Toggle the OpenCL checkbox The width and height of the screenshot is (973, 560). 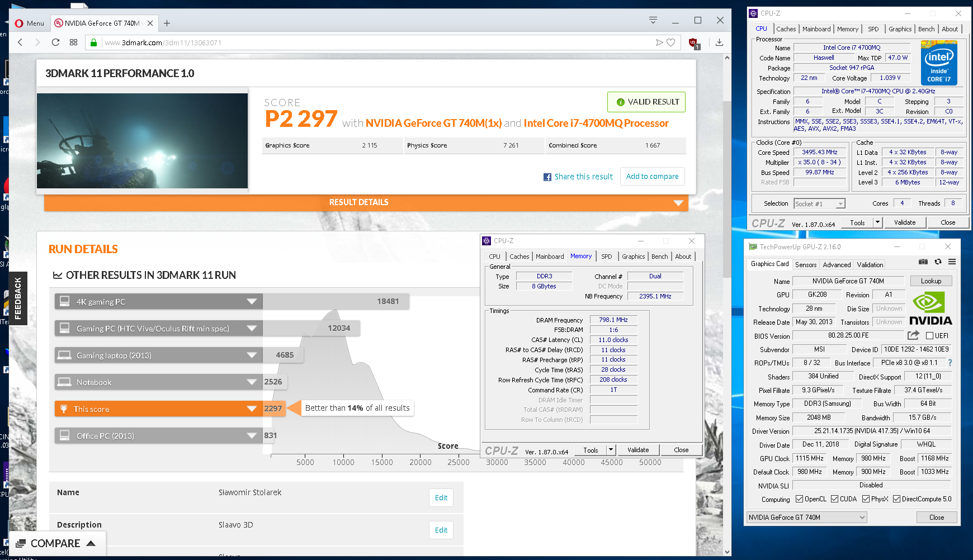pos(799,499)
